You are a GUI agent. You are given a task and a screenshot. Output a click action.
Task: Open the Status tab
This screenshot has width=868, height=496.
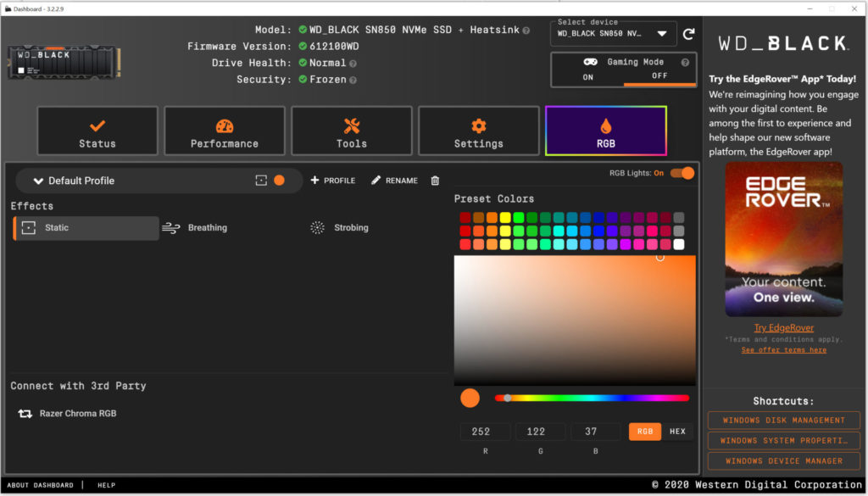tap(97, 131)
